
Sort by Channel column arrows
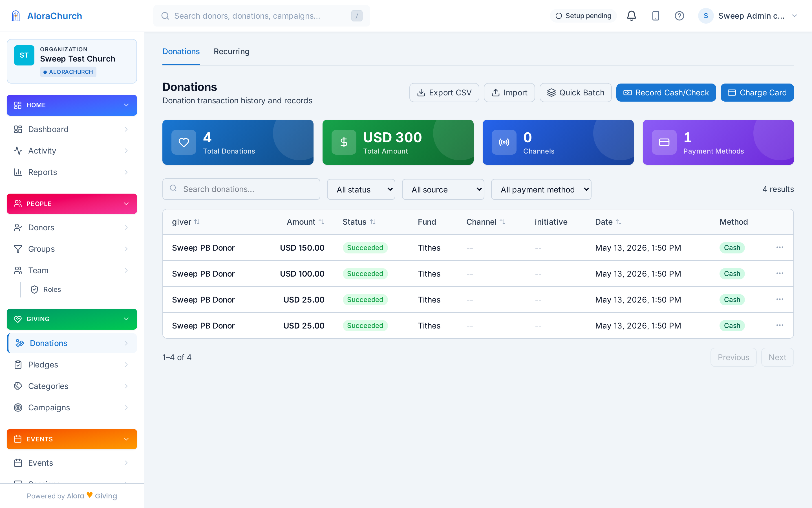[502, 222]
